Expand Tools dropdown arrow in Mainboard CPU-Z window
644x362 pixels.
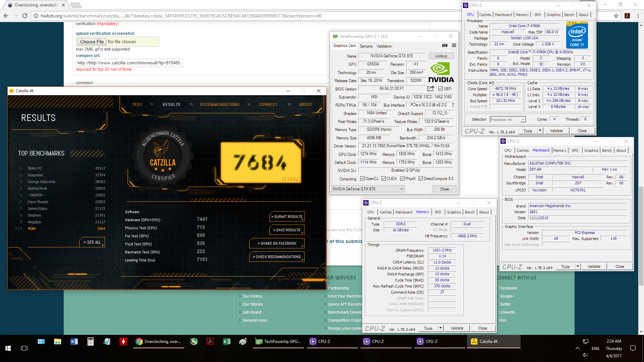point(578,266)
